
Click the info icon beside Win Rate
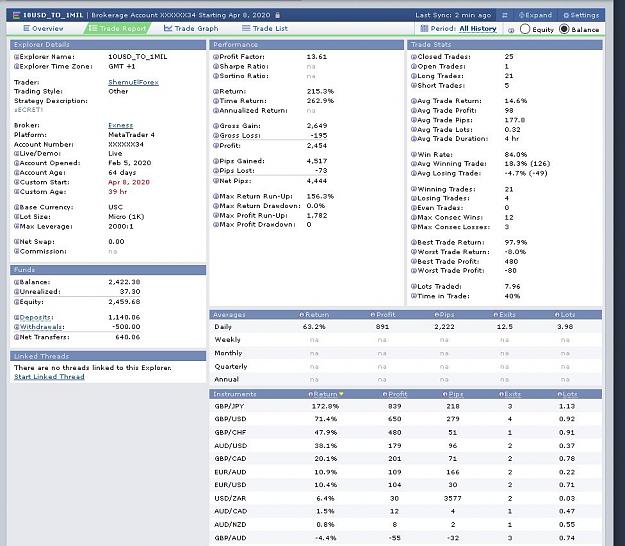pos(414,155)
